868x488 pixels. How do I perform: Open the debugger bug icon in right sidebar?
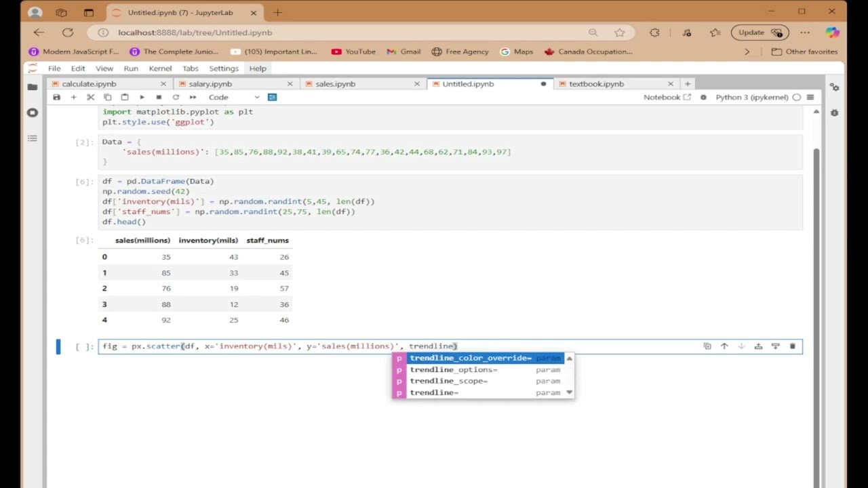click(835, 113)
